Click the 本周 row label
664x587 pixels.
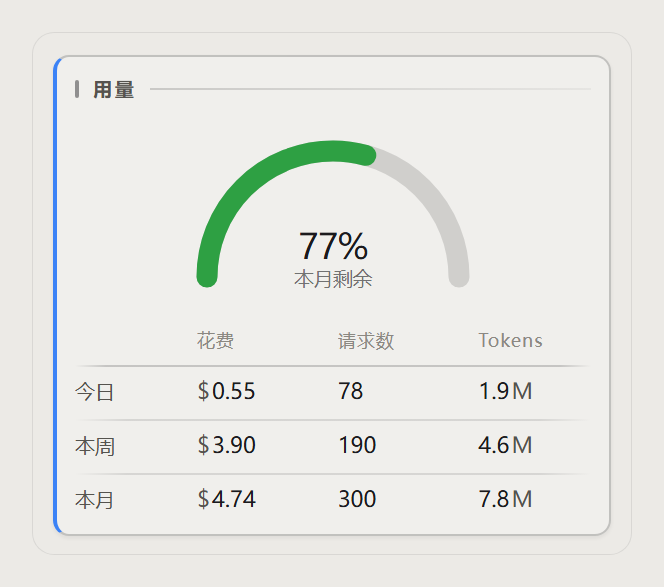coord(95,446)
